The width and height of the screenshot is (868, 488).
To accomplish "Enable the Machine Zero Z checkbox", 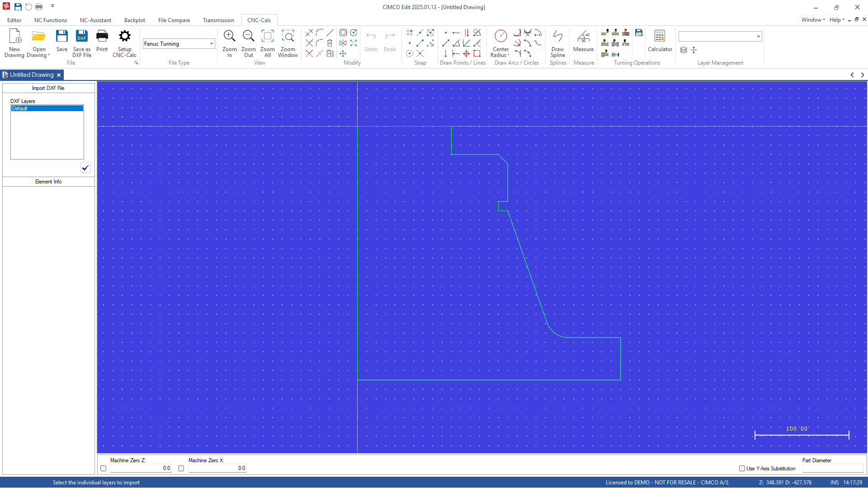I will tap(103, 468).
